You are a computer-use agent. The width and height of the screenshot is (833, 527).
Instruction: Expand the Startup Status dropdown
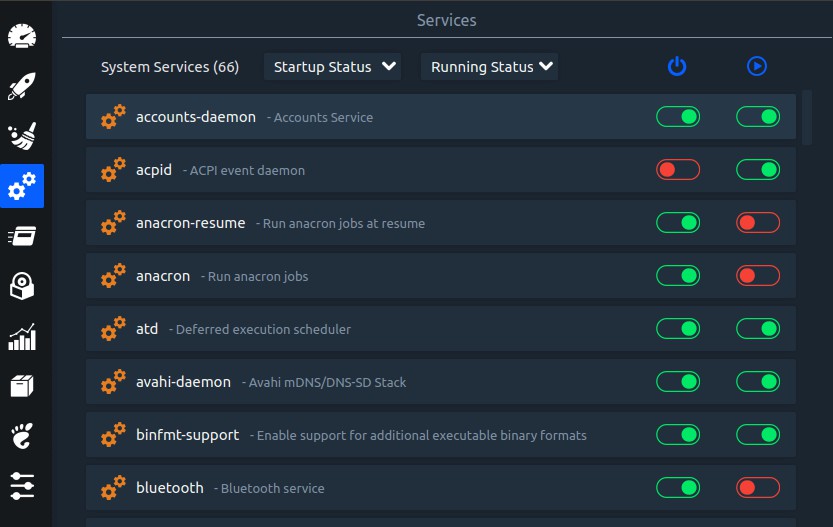pos(333,66)
